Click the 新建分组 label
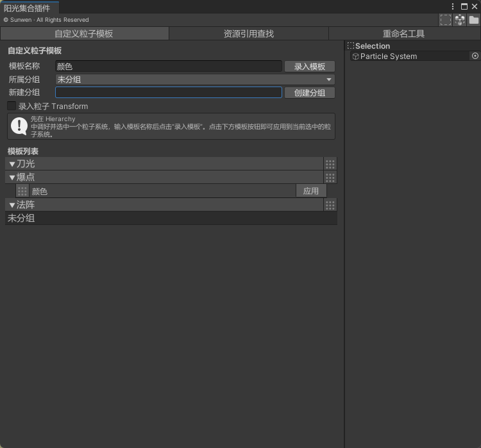The height and width of the screenshot is (448, 481). 24,92
